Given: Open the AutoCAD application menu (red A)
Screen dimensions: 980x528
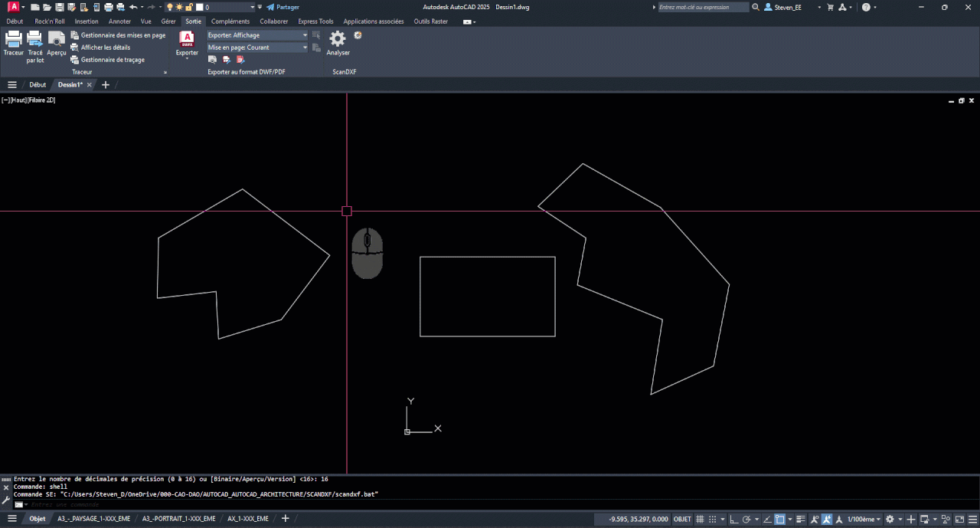Looking at the screenshot, I should (x=13, y=7).
